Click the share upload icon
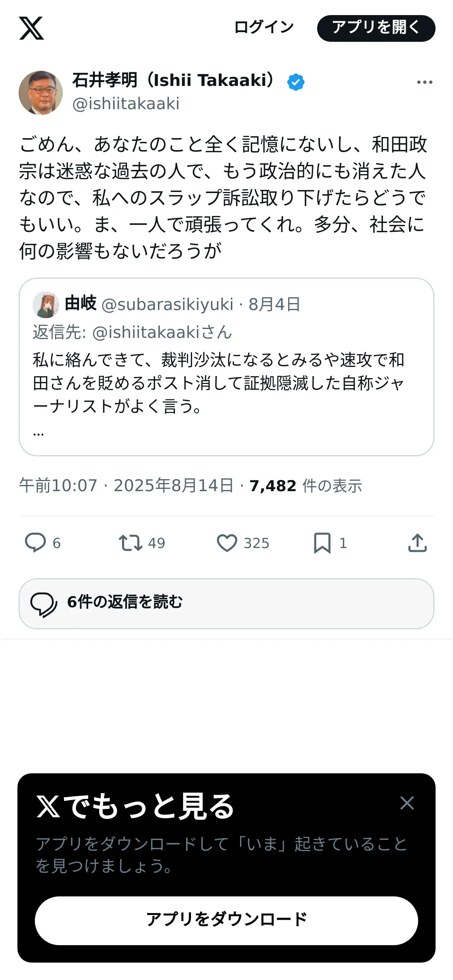This screenshot has width=453, height=980. pos(417,543)
